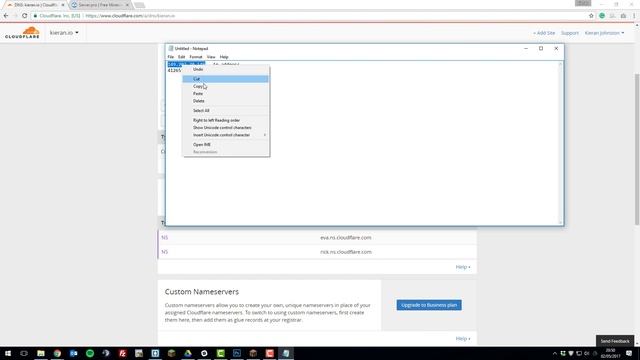Open Notepad File menu
The width and height of the screenshot is (640, 360).
[171, 57]
